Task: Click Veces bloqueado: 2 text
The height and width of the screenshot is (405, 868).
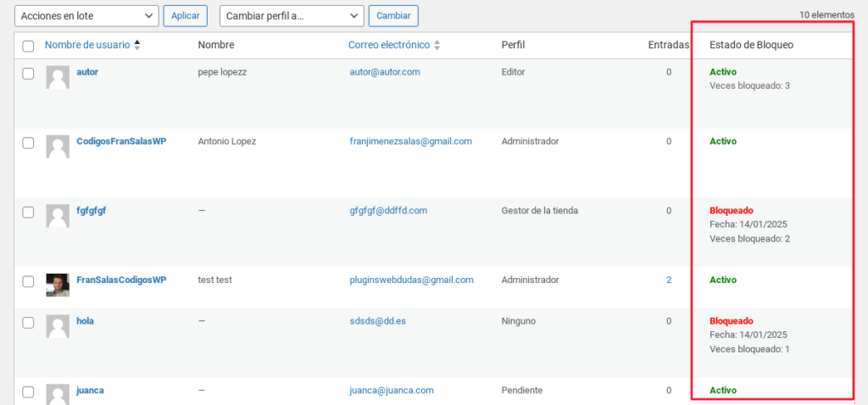Action: point(749,239)
